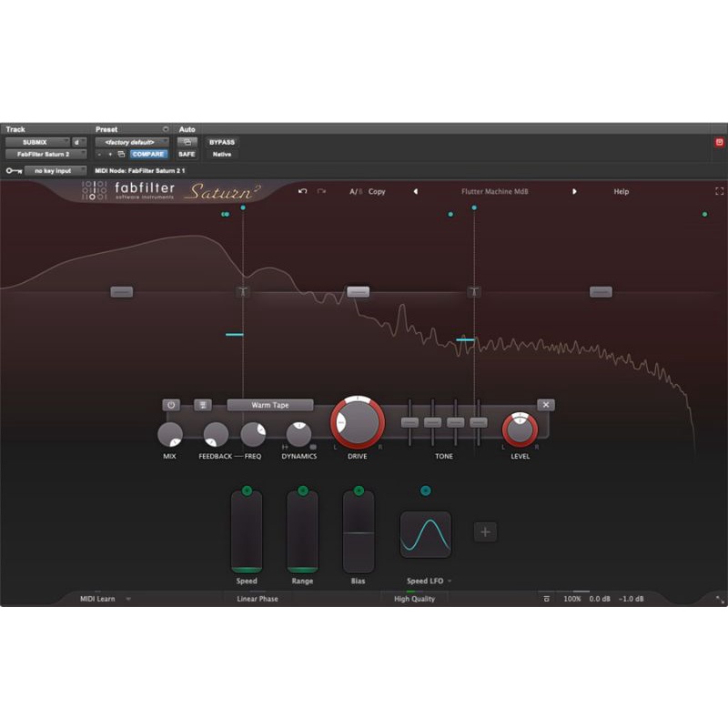Click the resize icon in bottom-right corner
The image size is (728, 728).
coord(719,600)
